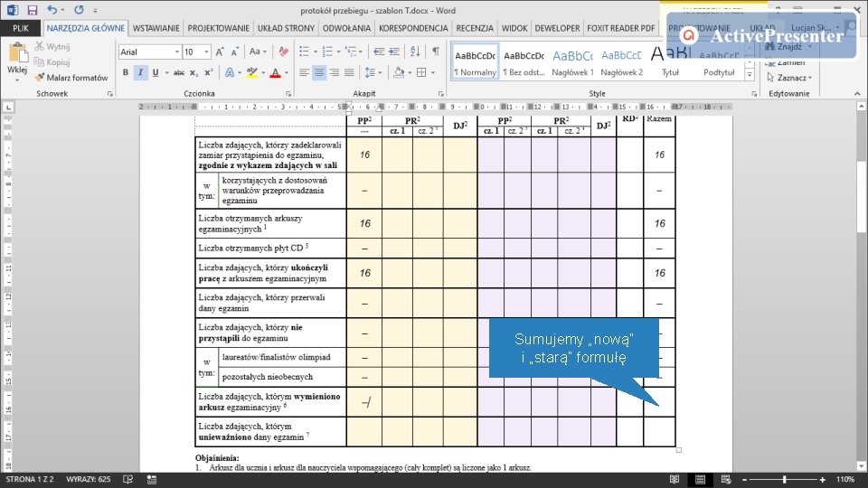868x488 pixels.
Task: Switch to web layout view
Action: point(726,479)
